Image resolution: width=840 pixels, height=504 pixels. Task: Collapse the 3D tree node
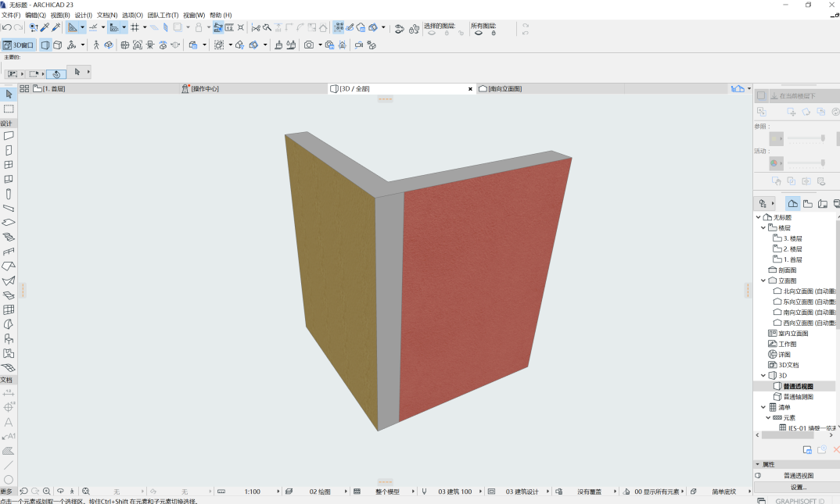coord(763,376)
